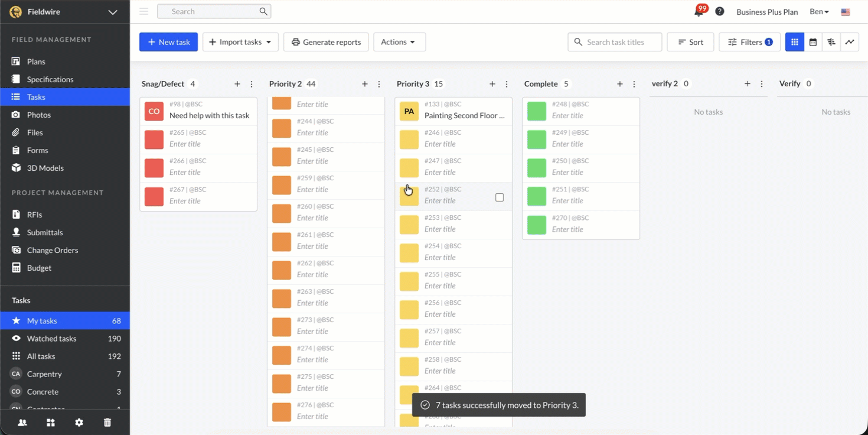Add task to Complete column
This screenshot has width=868, height=435.
[620, 84]
